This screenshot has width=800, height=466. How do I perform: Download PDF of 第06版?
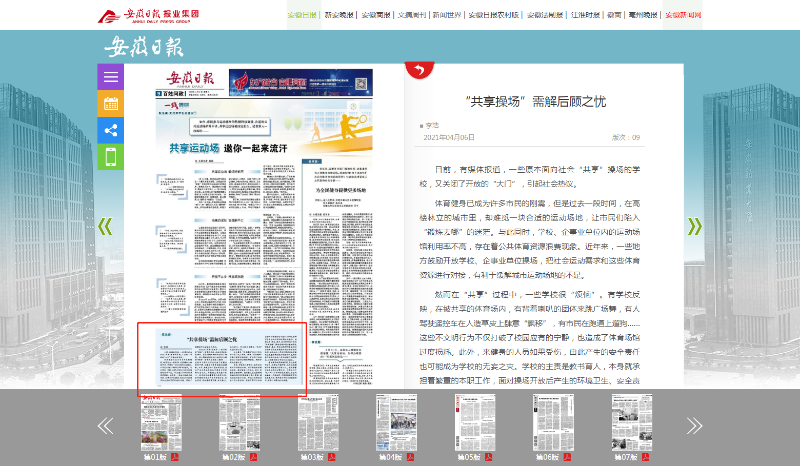pos(567,457)
